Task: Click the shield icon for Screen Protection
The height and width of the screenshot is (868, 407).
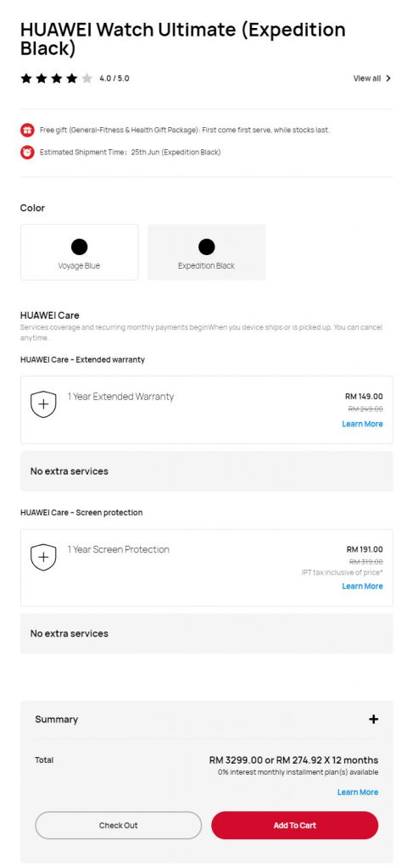Action: click(x=43, y=557)
